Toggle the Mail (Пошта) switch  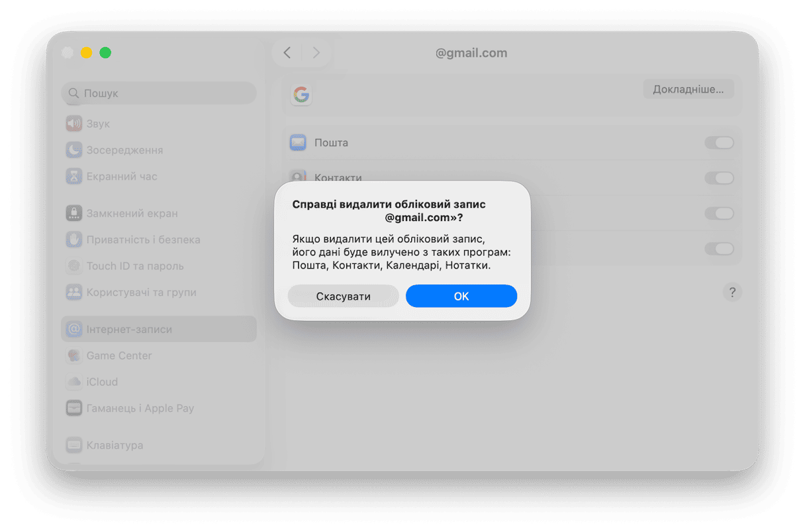click(x=719, y=143)
